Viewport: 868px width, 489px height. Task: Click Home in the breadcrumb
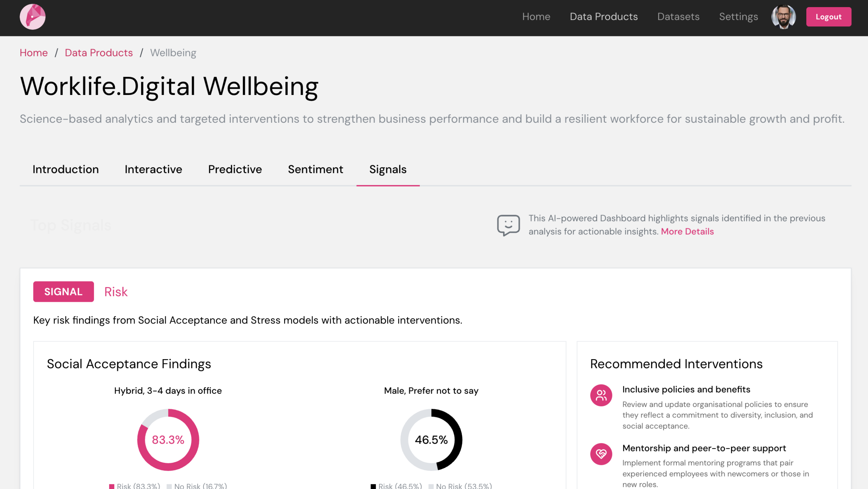[x=34, y=53]
